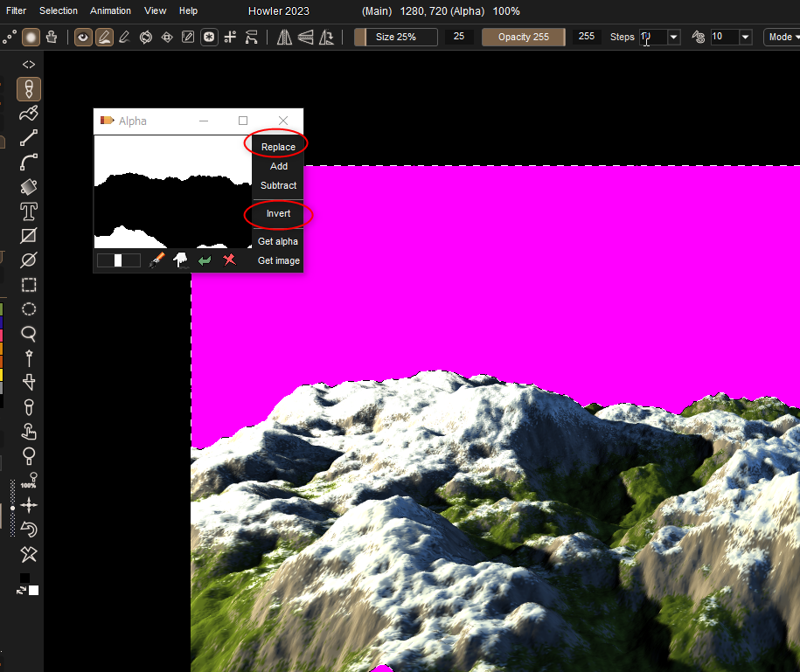This screenshot has width=800, height=672.
Task: Choose the rectangular selection tool
Action: pyautogui.click(x=29, y=285)
